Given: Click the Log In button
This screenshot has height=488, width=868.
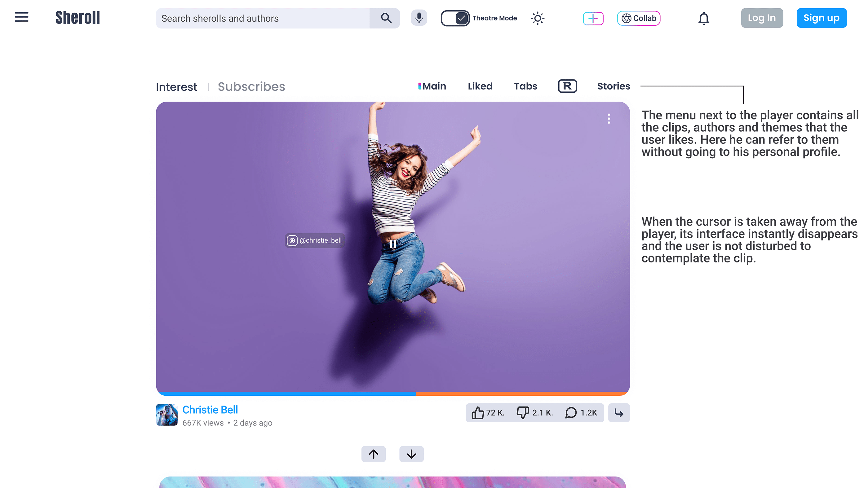Looking at the screenshot, I should (762, 18).
